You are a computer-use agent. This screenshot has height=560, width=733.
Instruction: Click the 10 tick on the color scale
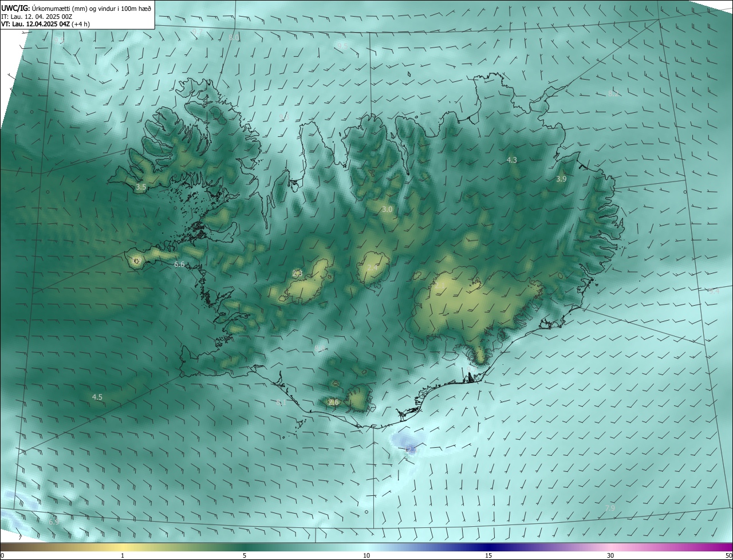pyautogui.click(x=366, y=555)
